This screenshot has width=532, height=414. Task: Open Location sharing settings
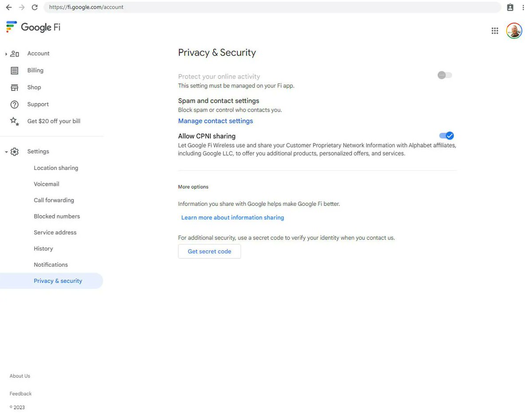tap(56, 168)
